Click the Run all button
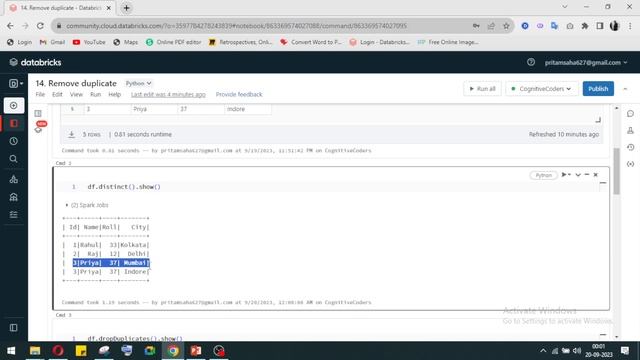 click(482, 89)
